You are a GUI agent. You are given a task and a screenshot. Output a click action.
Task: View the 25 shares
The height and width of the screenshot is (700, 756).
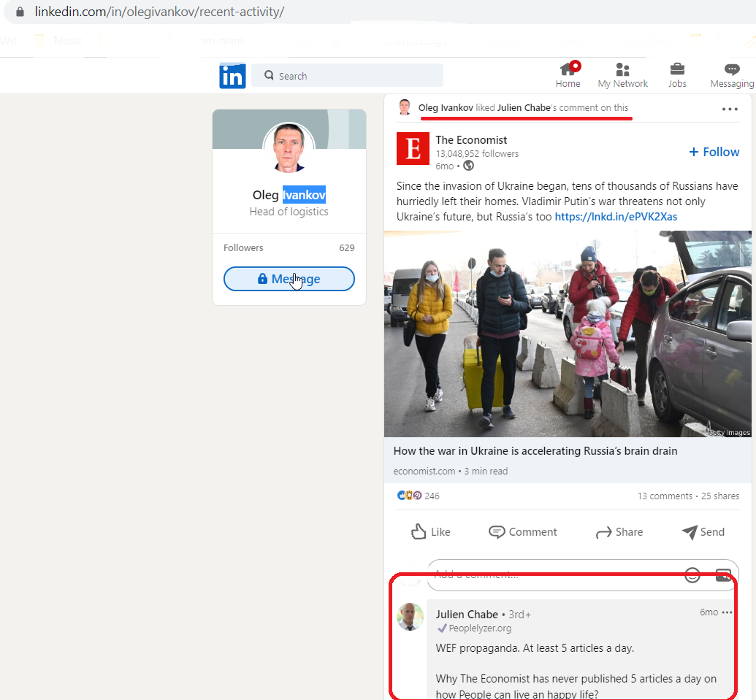pos(719,496)
